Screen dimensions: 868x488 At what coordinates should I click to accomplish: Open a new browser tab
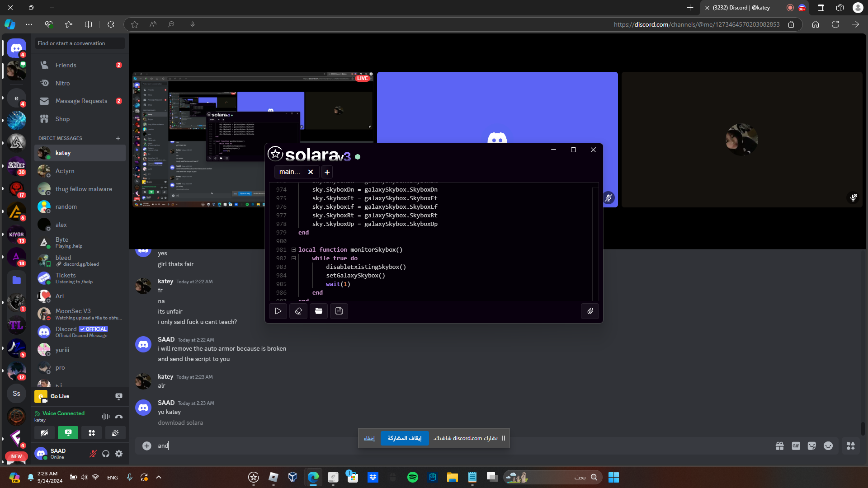[690, 8]
